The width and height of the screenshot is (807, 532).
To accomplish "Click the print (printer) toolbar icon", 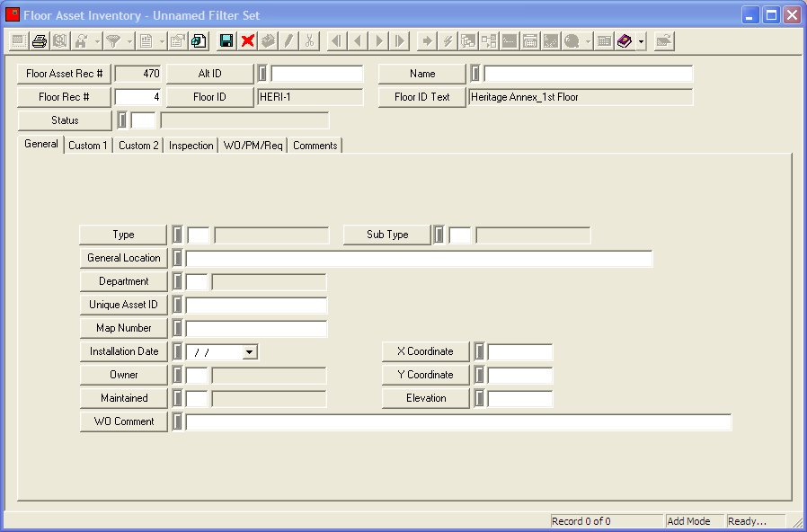I will tap(40, 41).
